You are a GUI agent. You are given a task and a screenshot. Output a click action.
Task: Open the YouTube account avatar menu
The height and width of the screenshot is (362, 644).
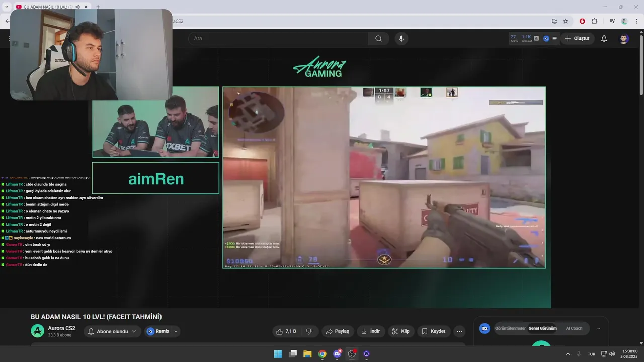pyautogui.click(x=624, y=39)
